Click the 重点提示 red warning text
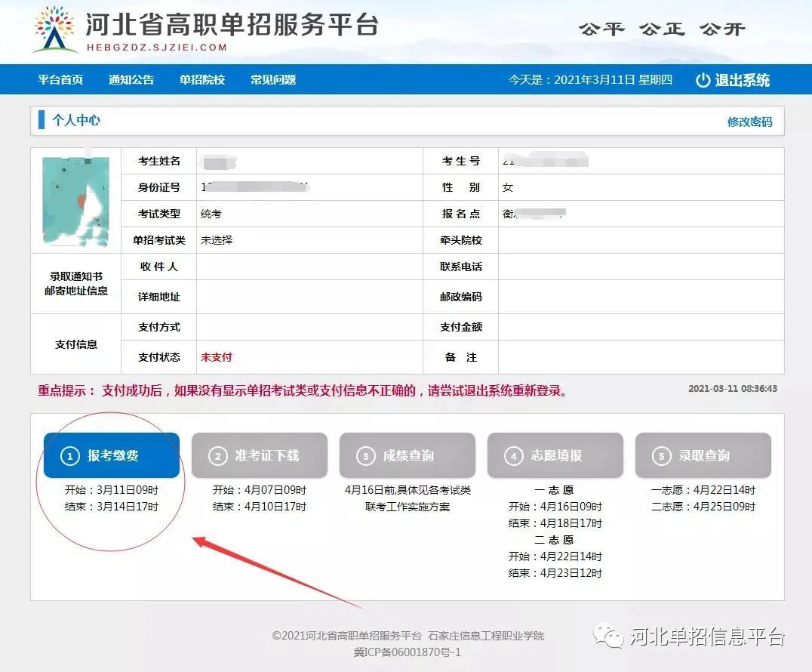The height and width of the screenshot is (672, 812). [302, 390]
